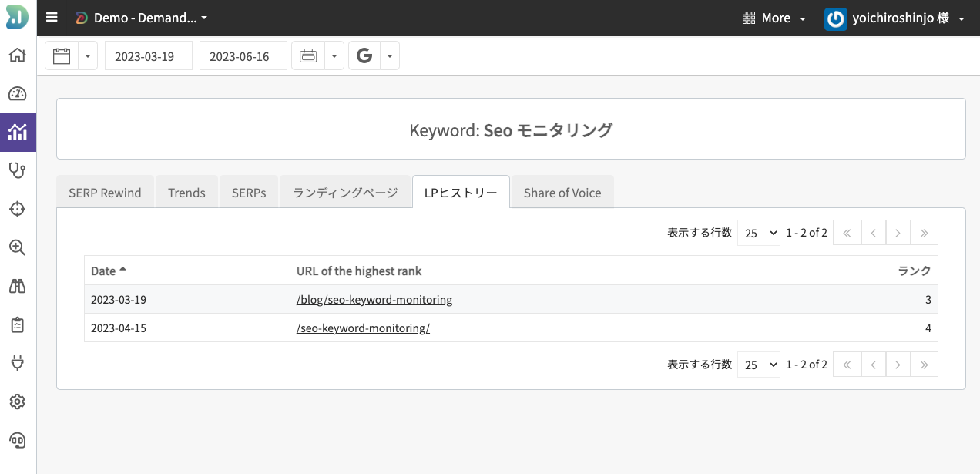Click the rank value 4 cell
This screenshot has width=980, height=474.
click(868, 328)
